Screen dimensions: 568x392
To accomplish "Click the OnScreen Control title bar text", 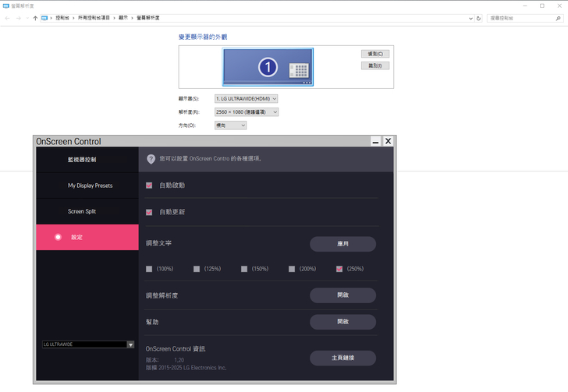I will (x=69, y=142).
